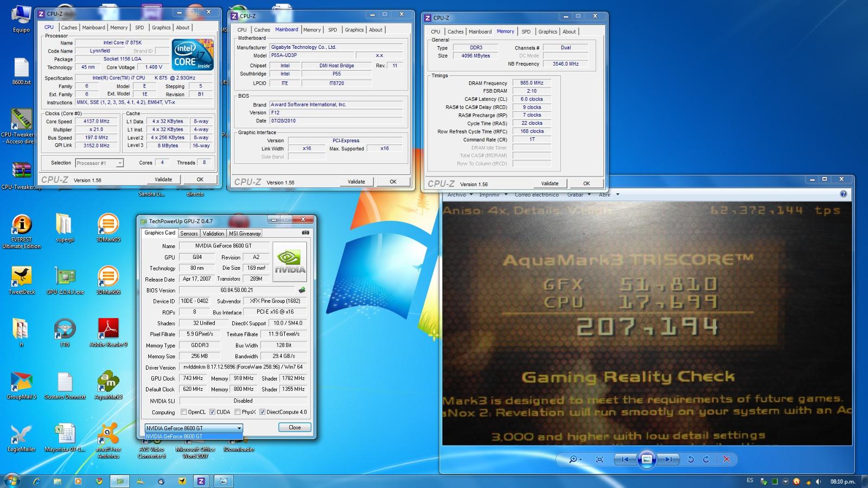Go to previous image in photo viewer
The width and height of the screenshot is (868, 488).
tap(625, 459)
